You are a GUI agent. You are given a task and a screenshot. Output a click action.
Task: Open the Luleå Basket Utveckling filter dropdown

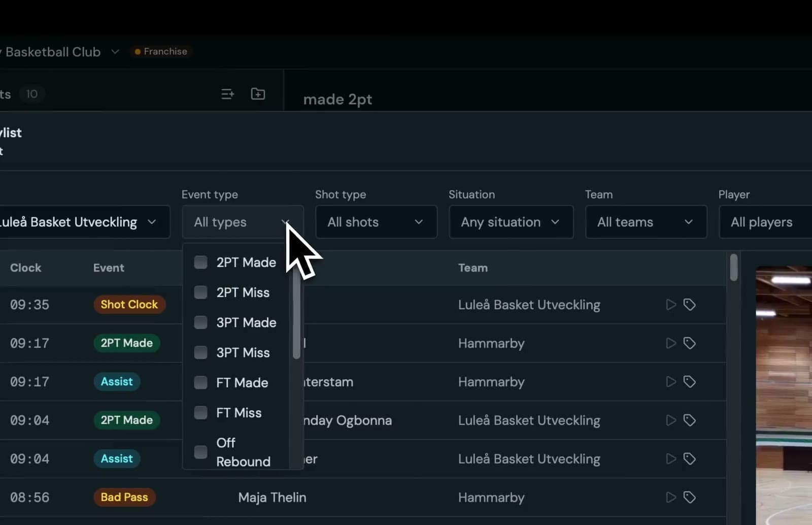84,222
